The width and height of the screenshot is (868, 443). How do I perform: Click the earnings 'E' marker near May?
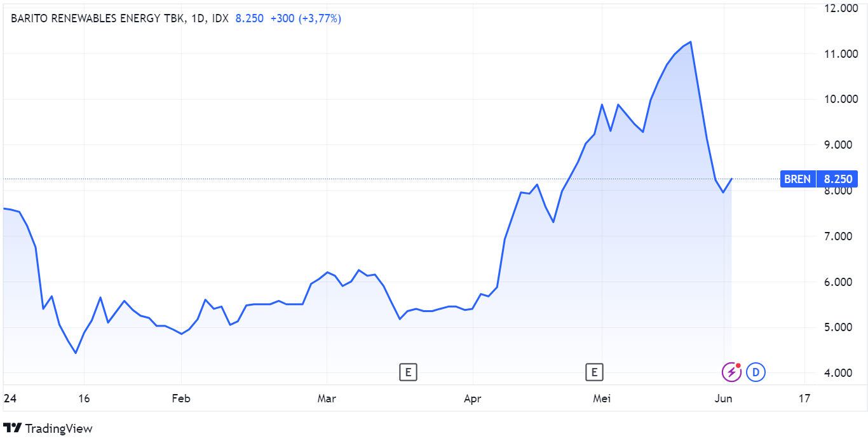click(594, 372)
